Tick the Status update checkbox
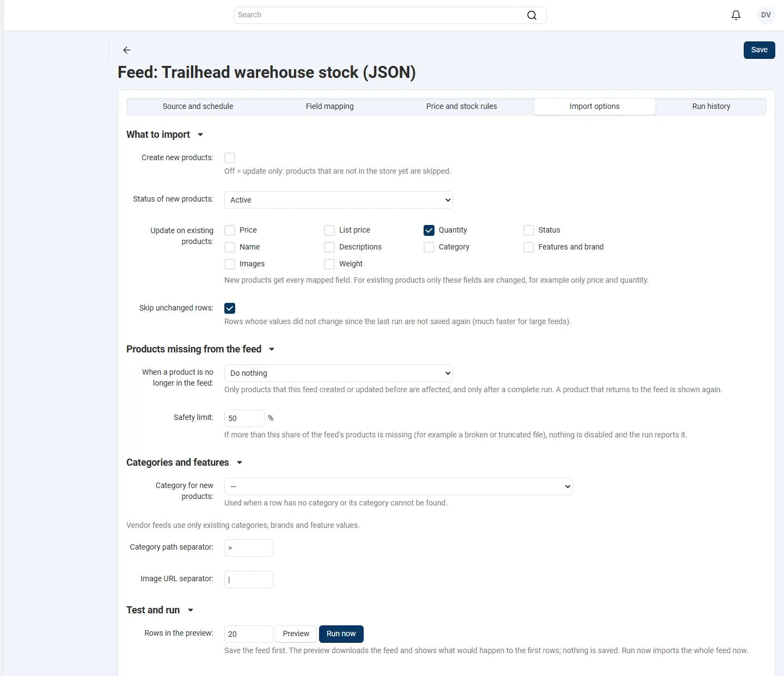This screenshot has height=676, width=784. [x=529, y=230]
